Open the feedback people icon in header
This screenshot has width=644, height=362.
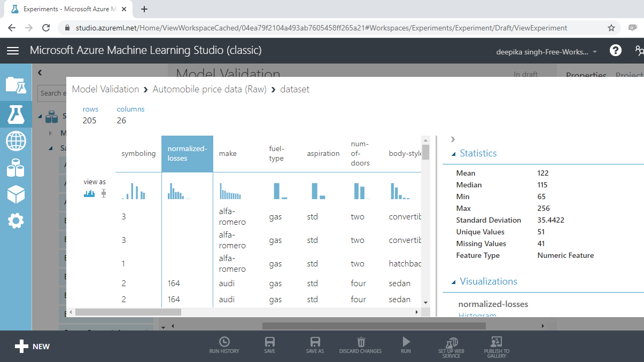click(639, 50)
